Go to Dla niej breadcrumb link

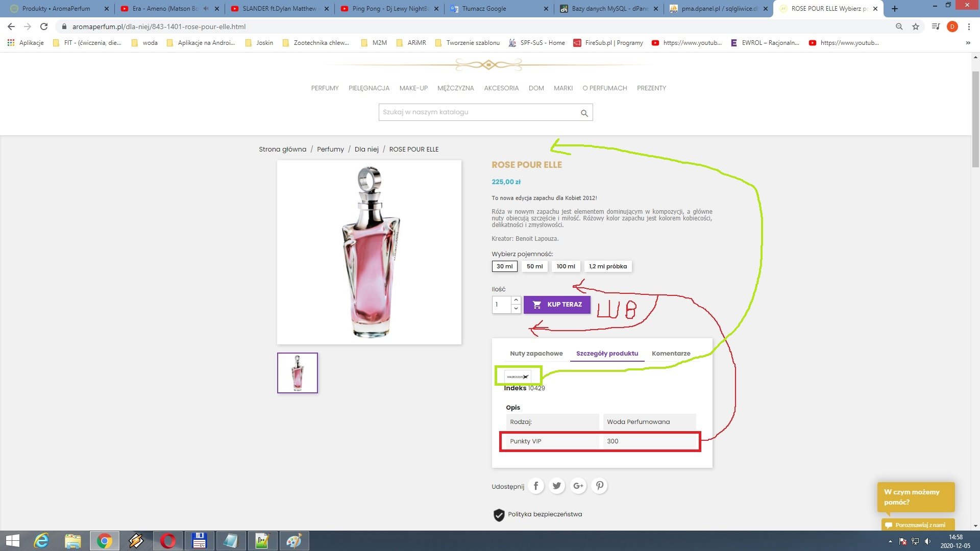(366, 149)
